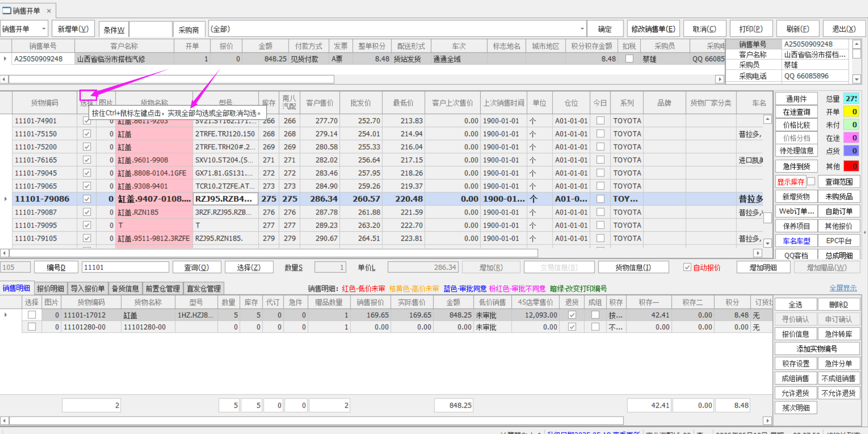Toggle selection checkbox for item 11101-79086
Screen dimensions: 868x434
[87, 199]
